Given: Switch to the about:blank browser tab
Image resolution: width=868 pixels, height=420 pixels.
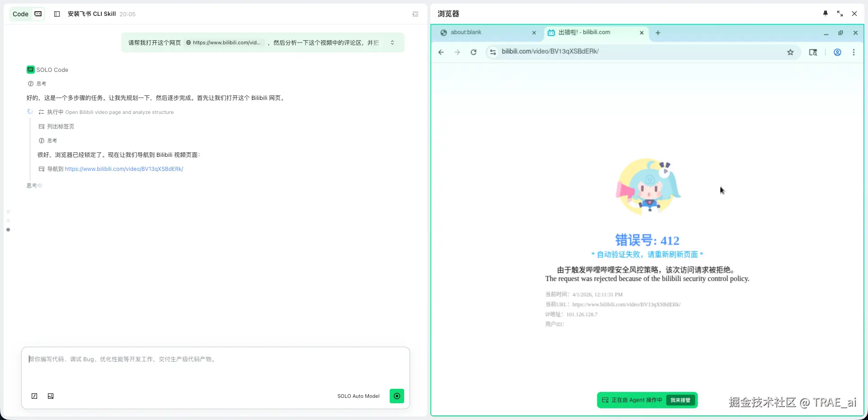Looking at the screenshot, I should (487, 33).
